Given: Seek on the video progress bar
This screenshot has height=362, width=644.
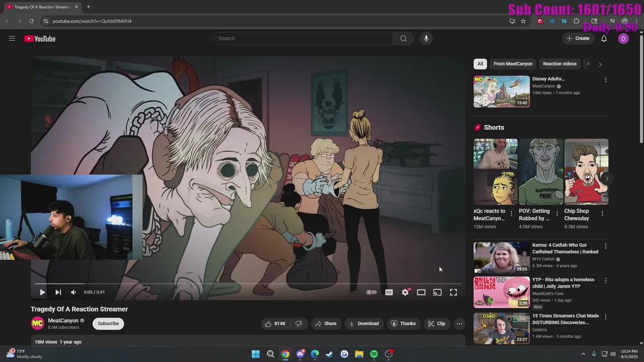Looking at the screenshot, I should 248,284.
